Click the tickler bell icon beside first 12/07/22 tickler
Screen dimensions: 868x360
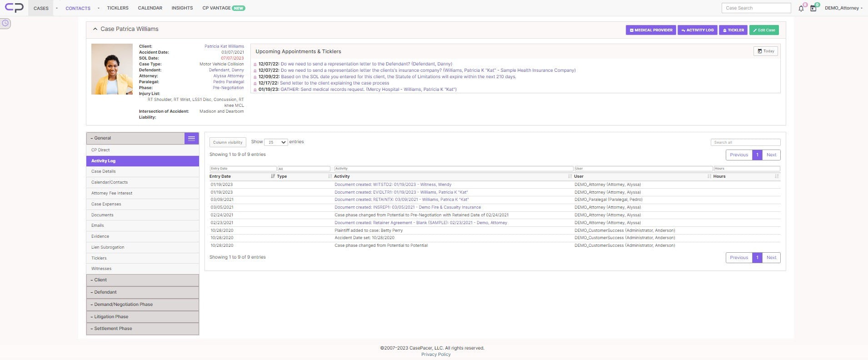click(255, 64)
